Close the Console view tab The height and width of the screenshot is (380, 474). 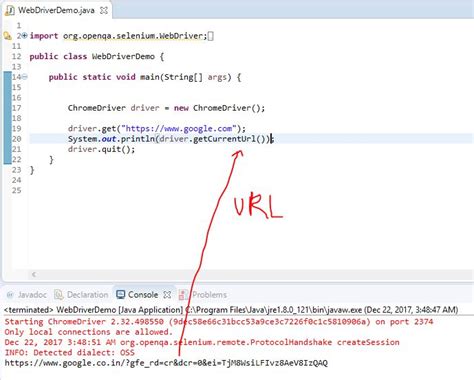[167, 295]
